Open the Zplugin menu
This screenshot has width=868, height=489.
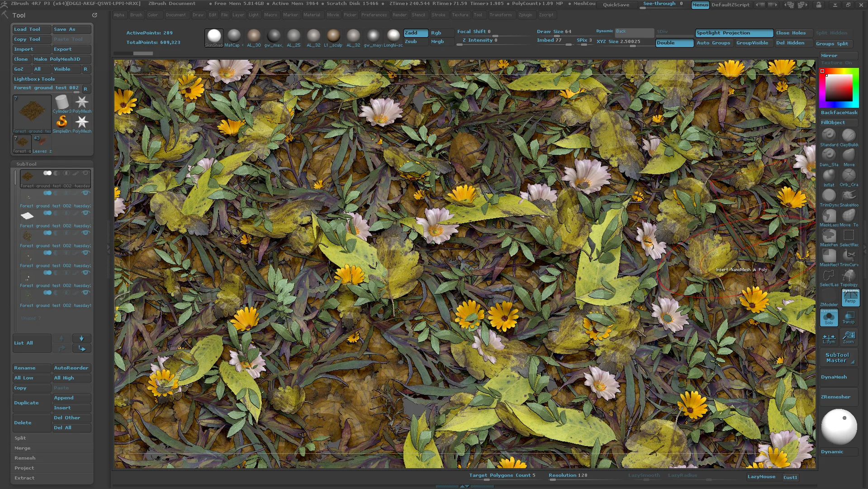pyautogui.click(x=526, y=14)
